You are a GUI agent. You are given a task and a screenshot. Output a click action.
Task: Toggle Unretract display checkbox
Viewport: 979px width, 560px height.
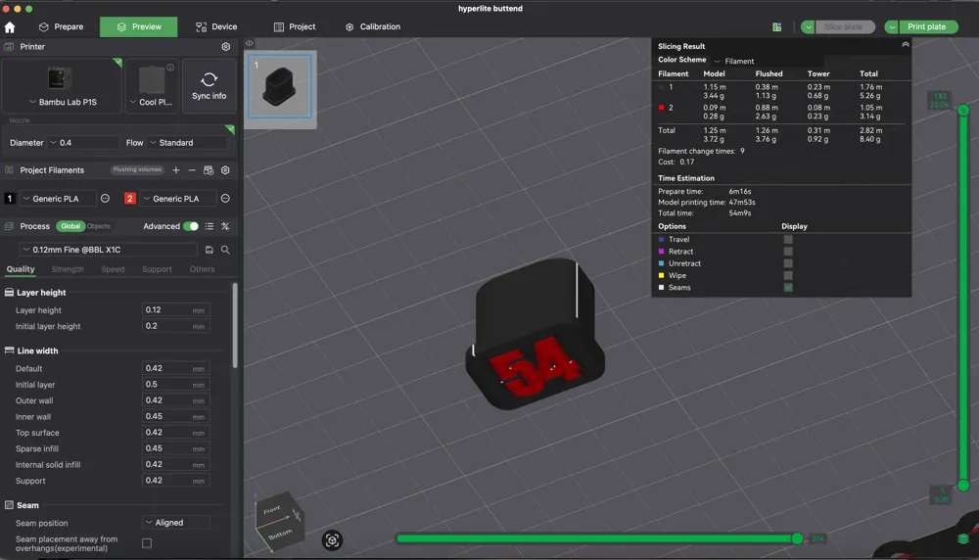click(x=788, y=263)
